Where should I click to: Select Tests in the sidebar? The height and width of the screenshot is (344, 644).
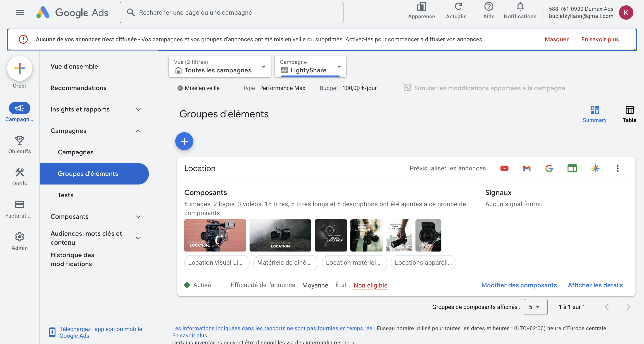click(66, 195)
